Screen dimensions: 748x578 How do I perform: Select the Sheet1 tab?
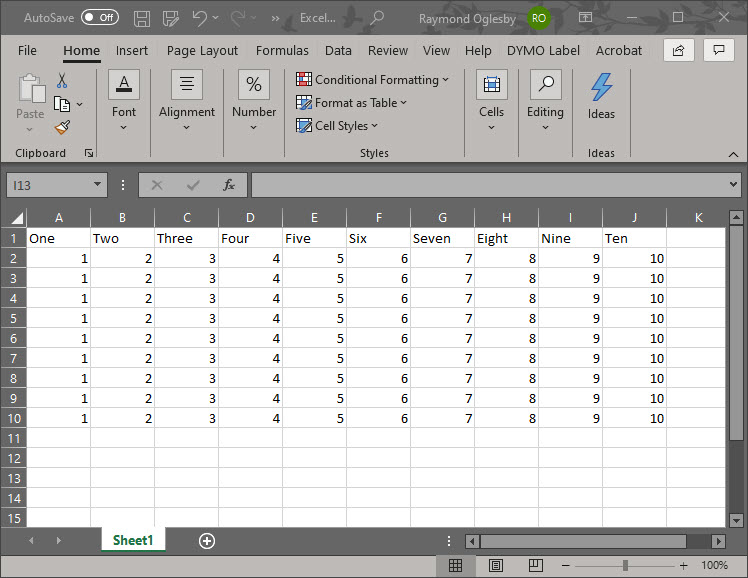[x=133, y=540]
